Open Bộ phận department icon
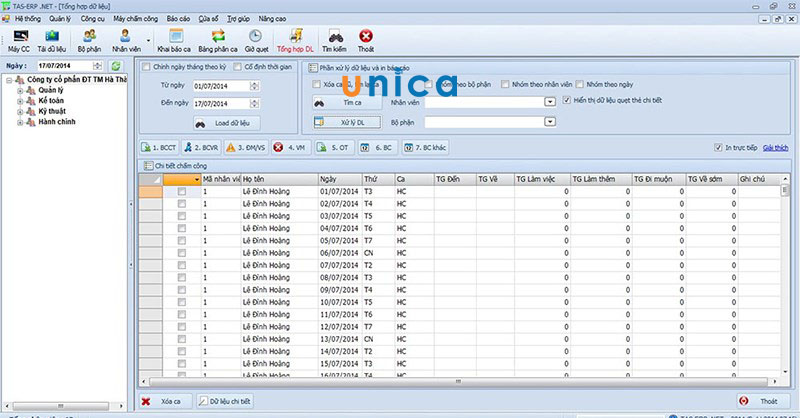Viewport: 800px width, 418px height. coord(89,40)
